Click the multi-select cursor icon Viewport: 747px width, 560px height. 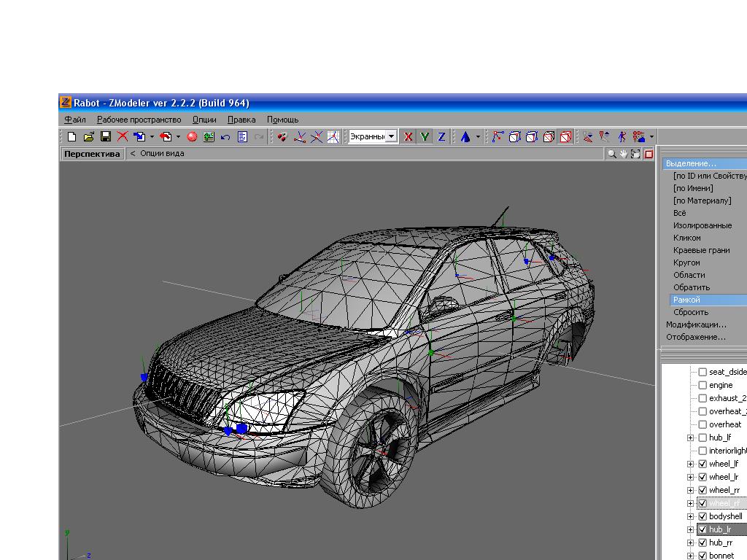(605, 137)
